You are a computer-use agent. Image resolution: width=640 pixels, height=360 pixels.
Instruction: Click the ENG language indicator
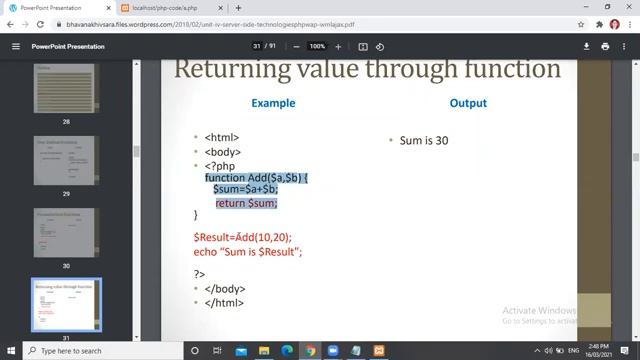(x=573, y=351)
